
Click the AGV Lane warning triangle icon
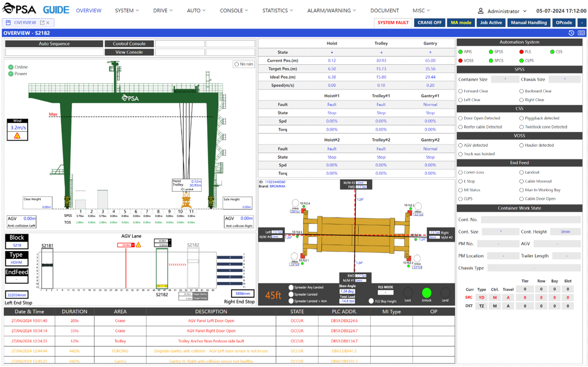pos(139,245)
